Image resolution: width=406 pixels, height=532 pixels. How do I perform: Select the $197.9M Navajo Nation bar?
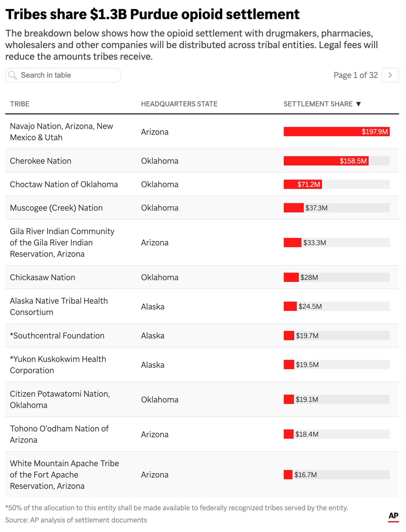[x=336, y=131]
